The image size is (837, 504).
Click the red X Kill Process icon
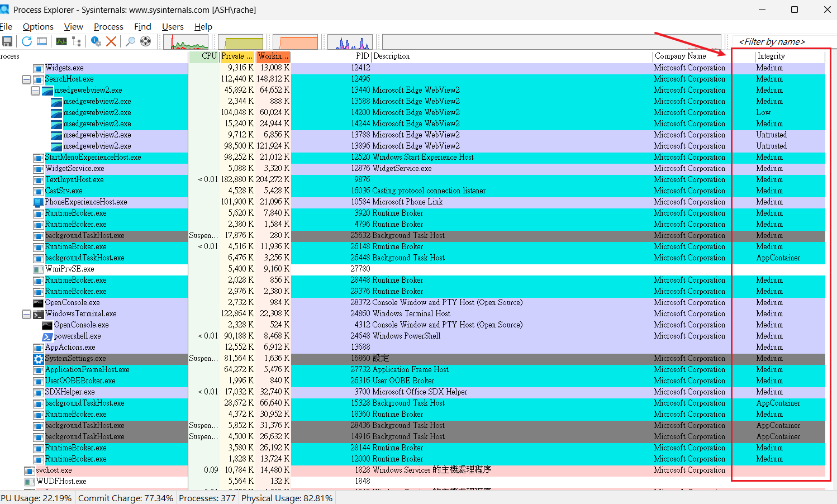[x=111, y=41]
